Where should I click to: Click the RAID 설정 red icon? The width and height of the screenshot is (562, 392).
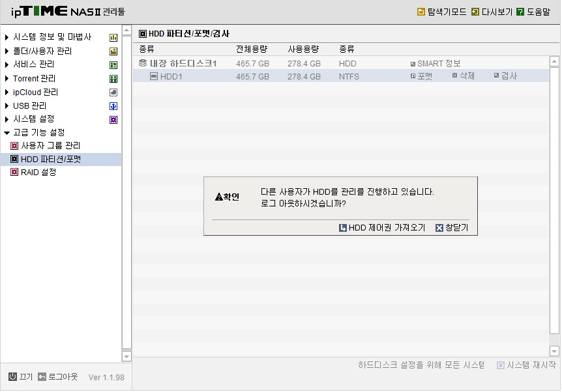[x=14, y=172]
